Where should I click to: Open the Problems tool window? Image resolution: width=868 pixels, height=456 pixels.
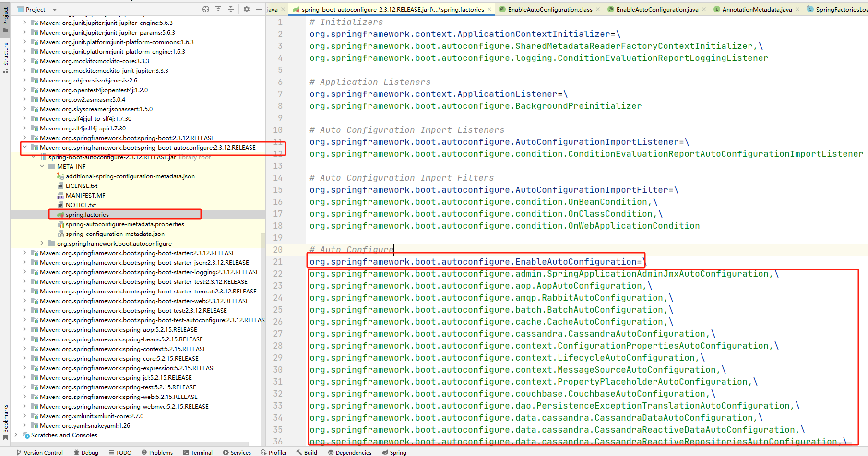pyautogui.click(x=157, y=452)
